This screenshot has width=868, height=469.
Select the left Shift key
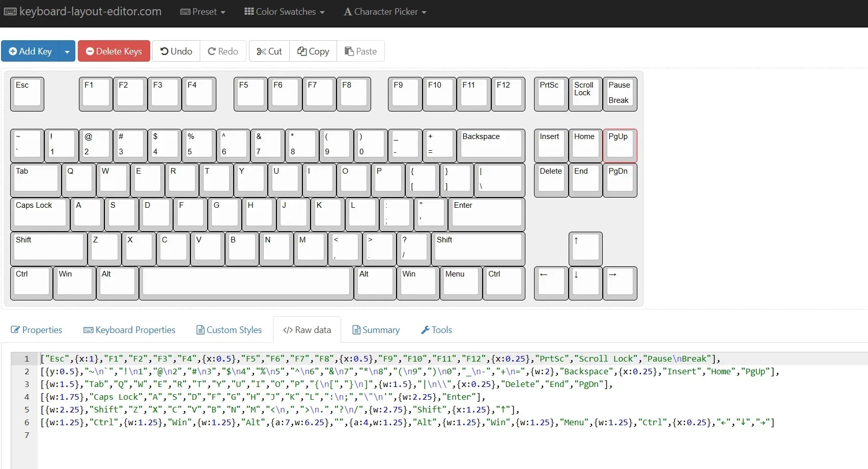point(48,249)
